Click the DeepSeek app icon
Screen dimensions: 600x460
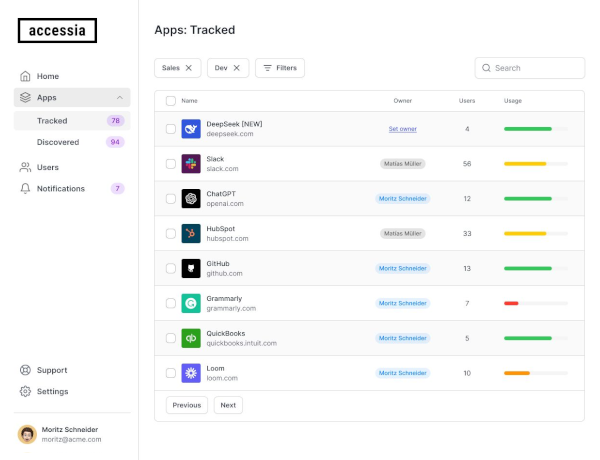(x=191, y=129)
